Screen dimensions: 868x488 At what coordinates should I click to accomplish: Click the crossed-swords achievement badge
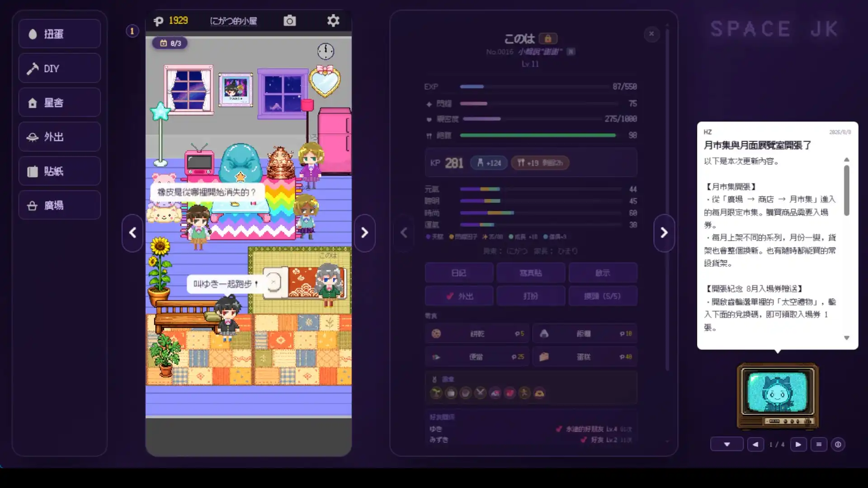click(x=480, y=393)
